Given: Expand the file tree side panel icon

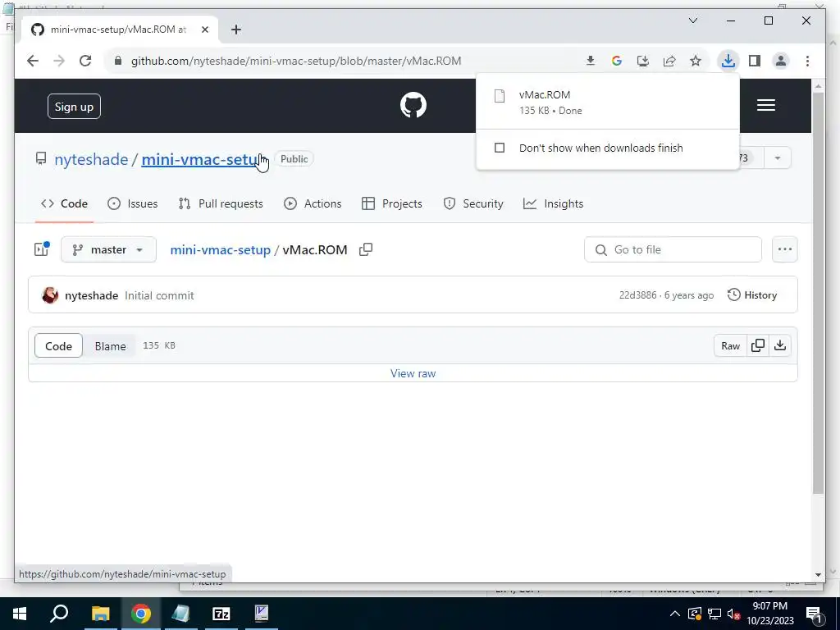Looking at the screenshot, I should (x=42, y=249).
